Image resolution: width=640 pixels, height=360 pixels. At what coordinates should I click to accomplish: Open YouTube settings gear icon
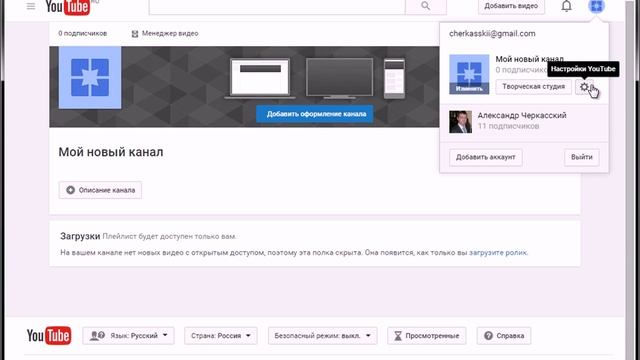584,87
